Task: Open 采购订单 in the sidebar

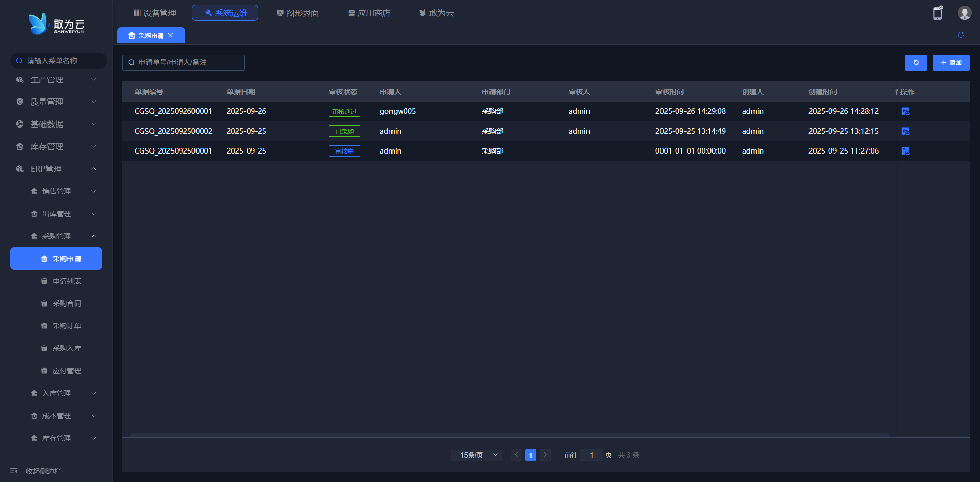Action: tap(66, 326)
